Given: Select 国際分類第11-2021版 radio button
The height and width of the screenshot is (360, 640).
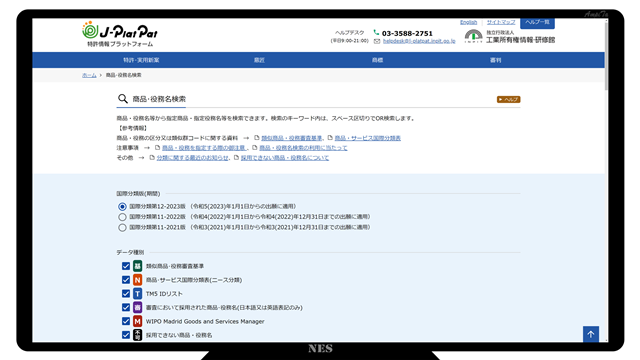Looking at the screenshot, I should pyautogui.click(x=122, y=227).
